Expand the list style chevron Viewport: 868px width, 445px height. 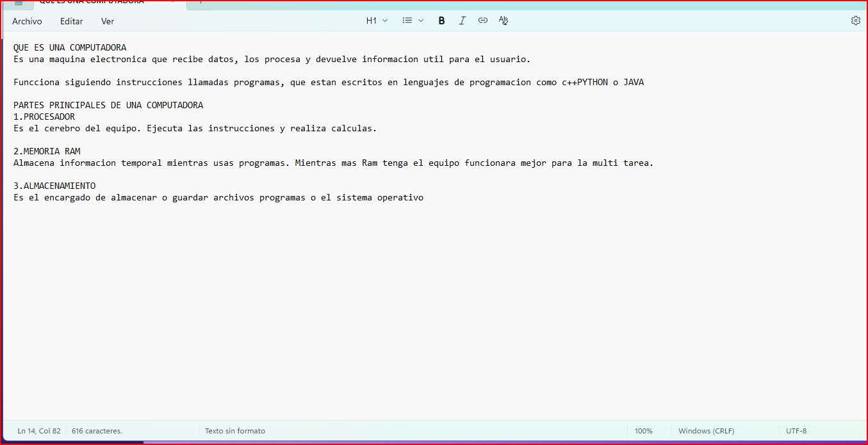click(x=421, y=20)
